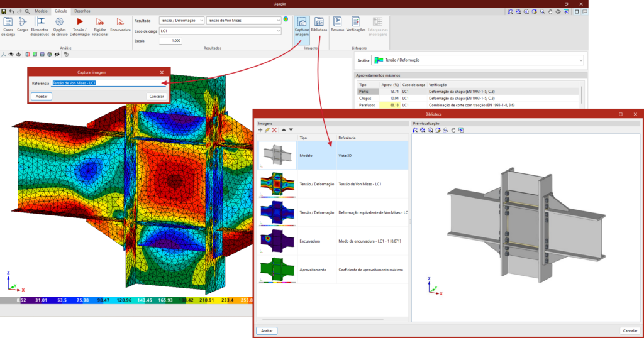Toggle the eye visibility icon in view toolbar
The height and width of the screenshot is (338, 644).
(57, 54)
